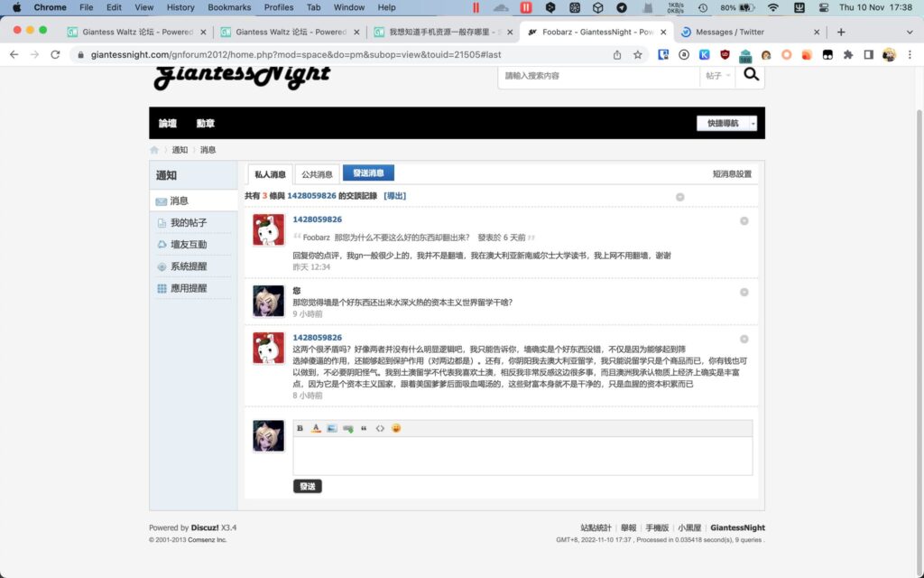Click inside the reply message text area
Image resolution: width=924 pixels, height=578 pixels.
522,456
